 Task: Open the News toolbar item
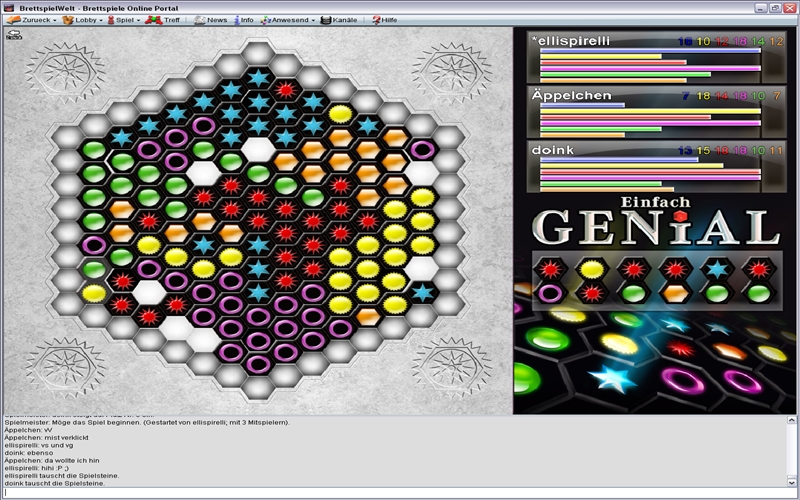point(211,20)
